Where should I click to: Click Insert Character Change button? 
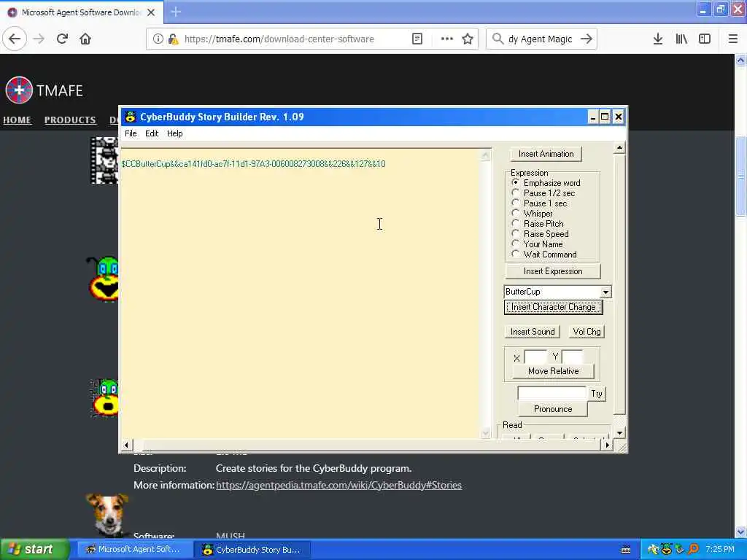tap(553, 307)
